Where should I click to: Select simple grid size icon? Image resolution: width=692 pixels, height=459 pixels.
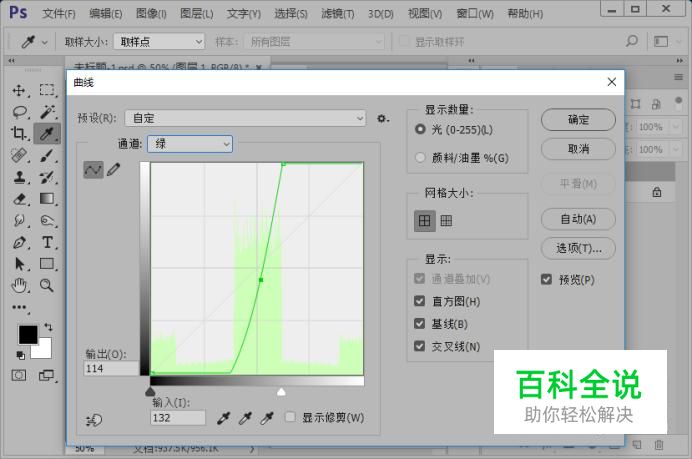click(425, 221)
